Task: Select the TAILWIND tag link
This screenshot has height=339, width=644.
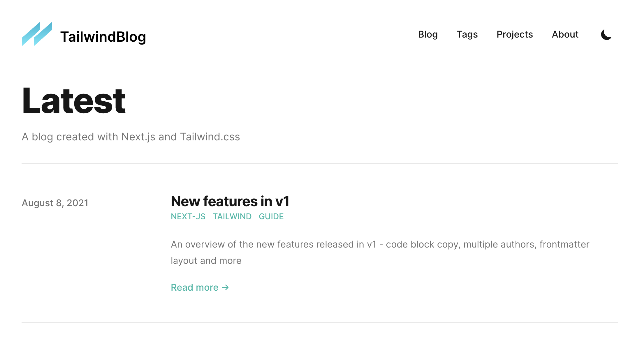Action: (x=232, y=216)
